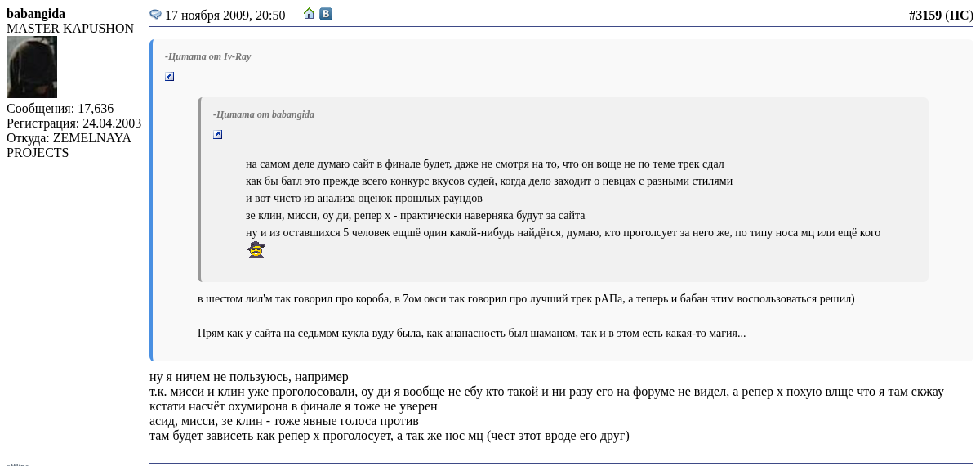Screen dimensions: 980x466
Task: Open the post permalink #3159
Action: tap(924, 15)
